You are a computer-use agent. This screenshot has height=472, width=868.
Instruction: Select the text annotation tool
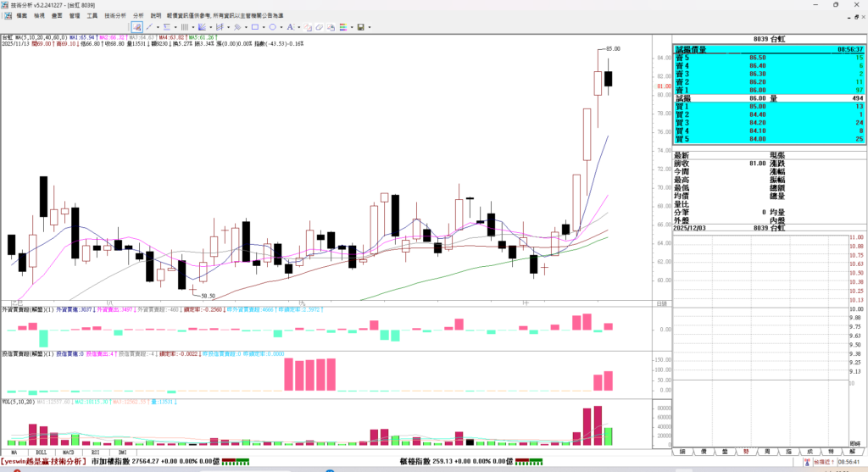tap(290, 27)
